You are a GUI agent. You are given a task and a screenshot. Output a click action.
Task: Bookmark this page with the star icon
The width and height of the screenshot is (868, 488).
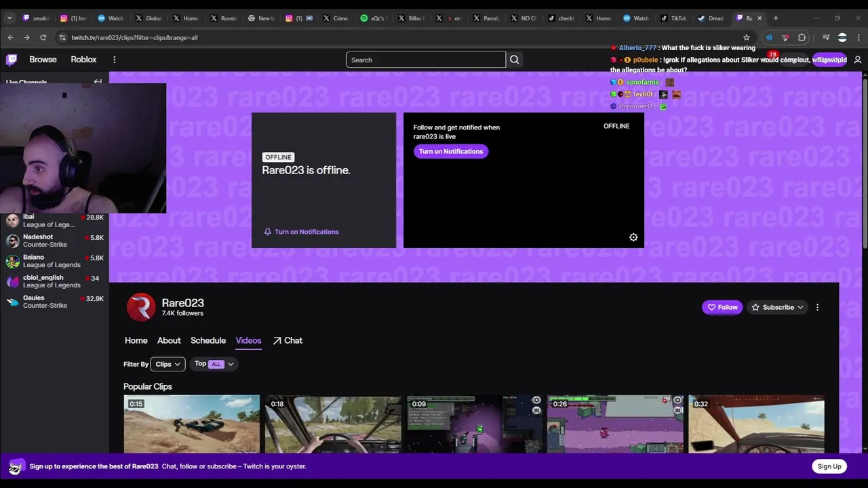747,37
